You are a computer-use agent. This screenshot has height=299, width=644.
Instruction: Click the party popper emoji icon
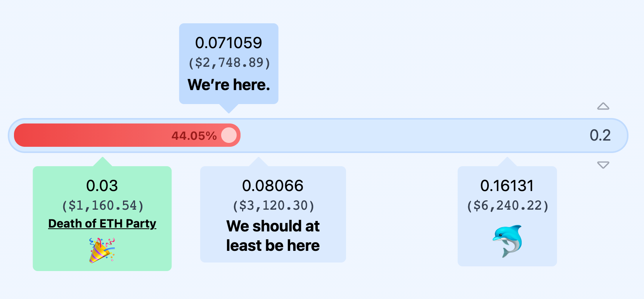tap(102, 250)
